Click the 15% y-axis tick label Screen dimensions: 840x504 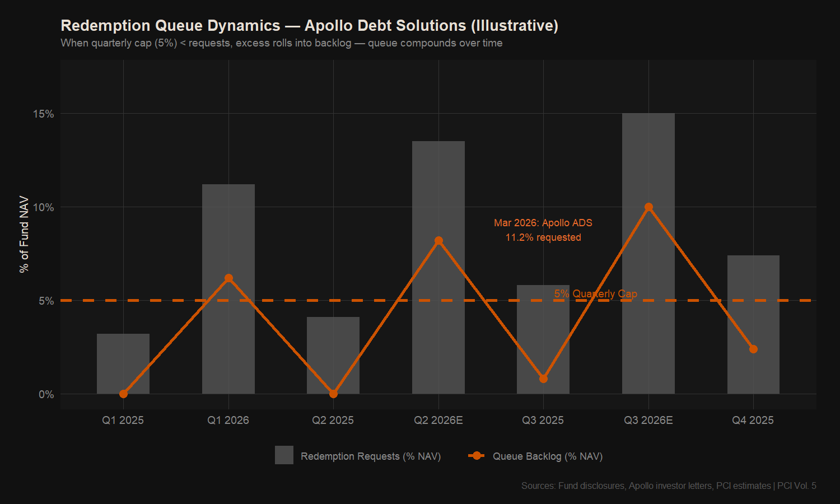coord(43,114)
